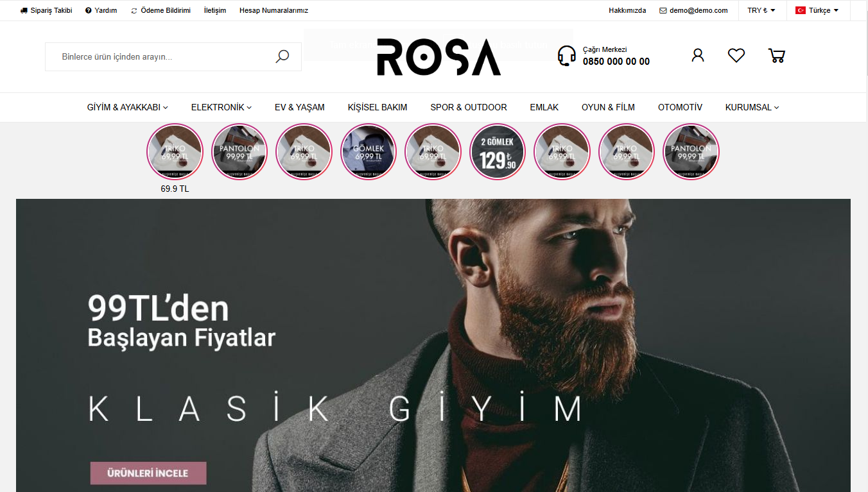Viewport: 868px width, 492px height.
Task: Open the GÖMLEK 69,99 TL story circle
Action: pos(369,152)
